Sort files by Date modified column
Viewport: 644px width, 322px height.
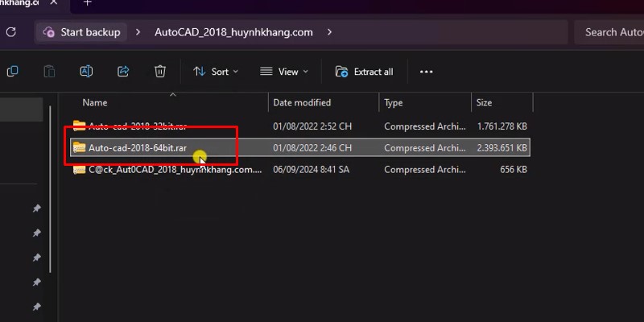click(x=302, y=103)
